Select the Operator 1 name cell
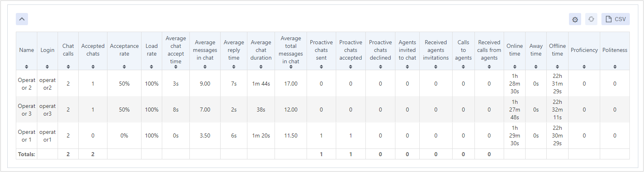This screenshot has height=172, width=644. point(26,135)
